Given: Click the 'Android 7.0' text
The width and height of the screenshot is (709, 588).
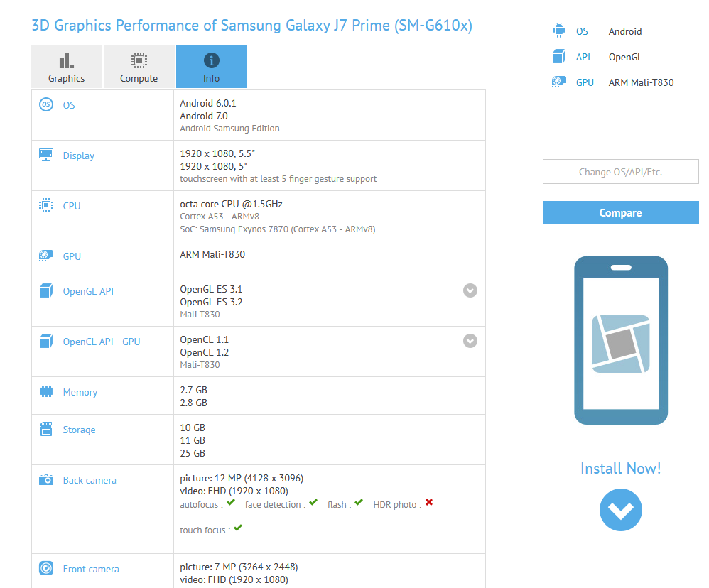Looking at the screenshot, I should (204, 116).
